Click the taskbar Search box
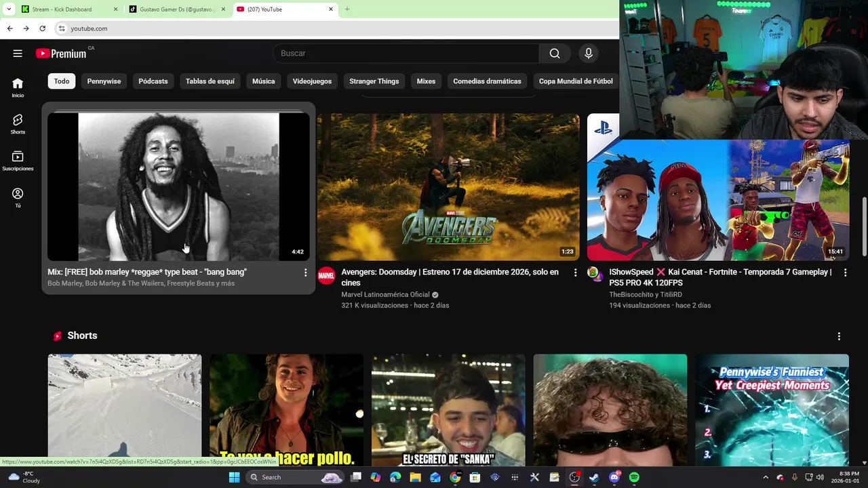The height and width of the screenshot is (488, 868). [295, 477]
